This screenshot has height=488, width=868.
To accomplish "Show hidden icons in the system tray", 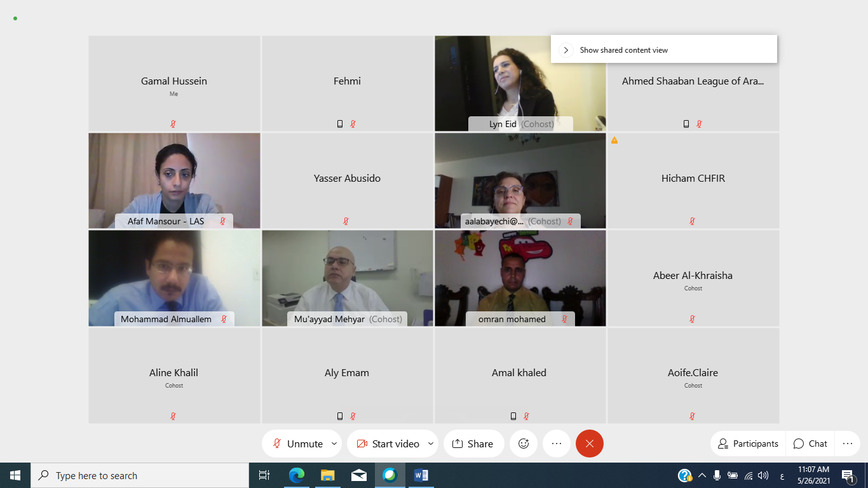I will (702, 475).
